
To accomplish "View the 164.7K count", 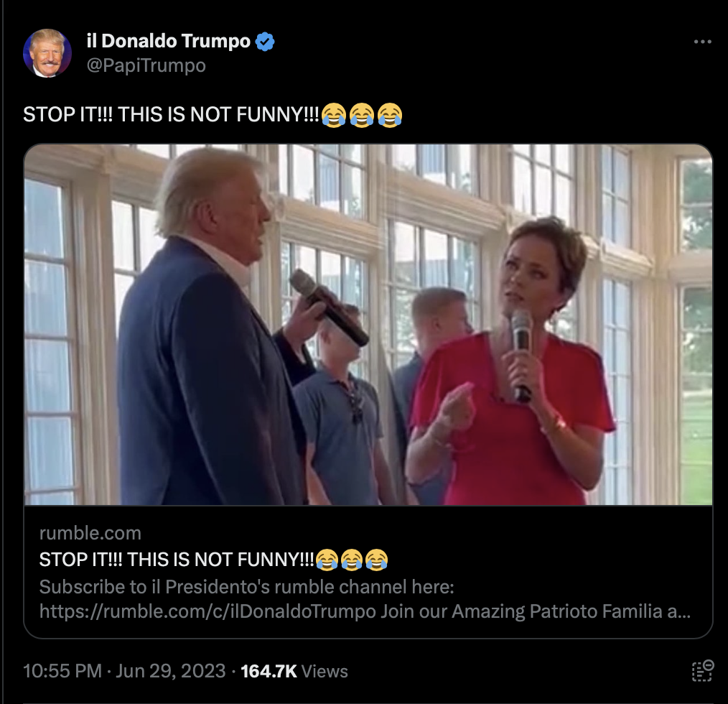I will (x=269, y=671).
